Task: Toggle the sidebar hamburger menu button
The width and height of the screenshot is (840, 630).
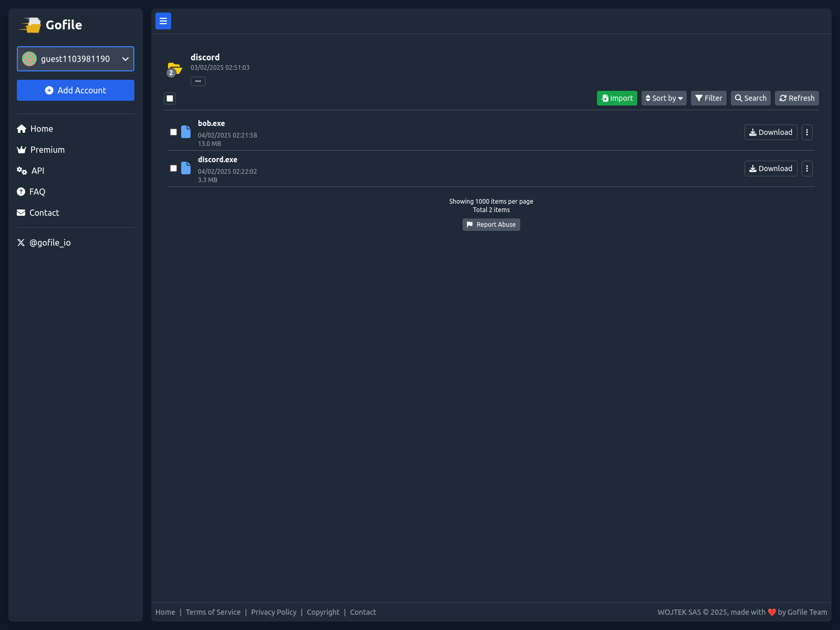Action: (x=163, y=21)
